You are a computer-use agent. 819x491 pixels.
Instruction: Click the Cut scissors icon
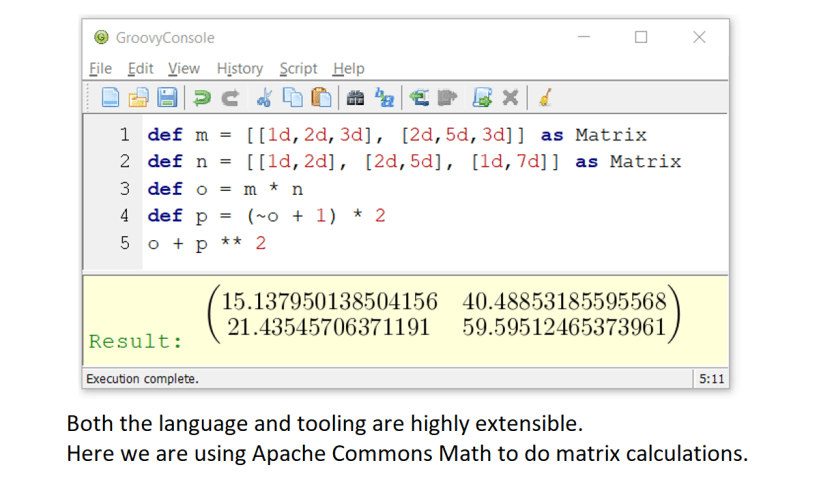click(264, 98)
